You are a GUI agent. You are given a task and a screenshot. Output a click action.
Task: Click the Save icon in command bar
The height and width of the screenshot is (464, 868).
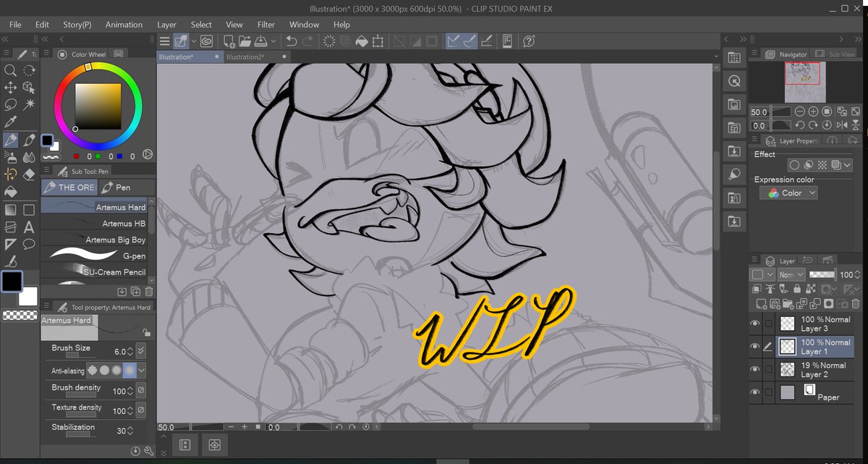click(260, 41)
